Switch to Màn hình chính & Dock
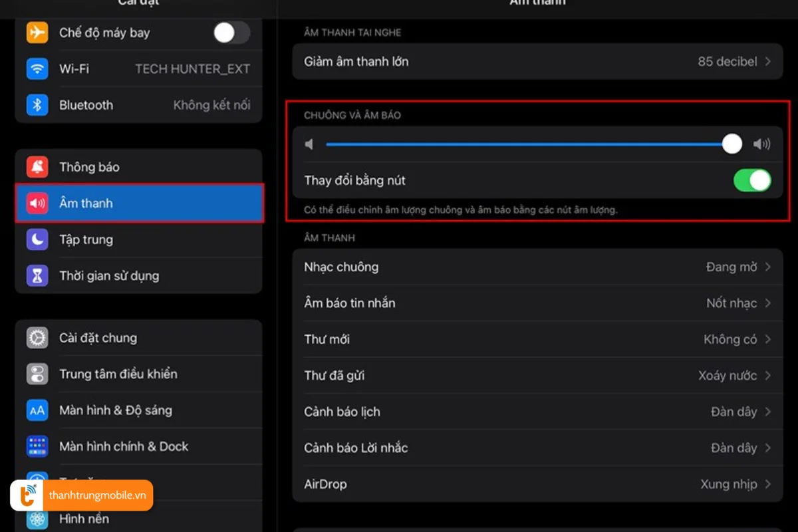This screenshot has height=532, width=798. [x=37, y=446]
